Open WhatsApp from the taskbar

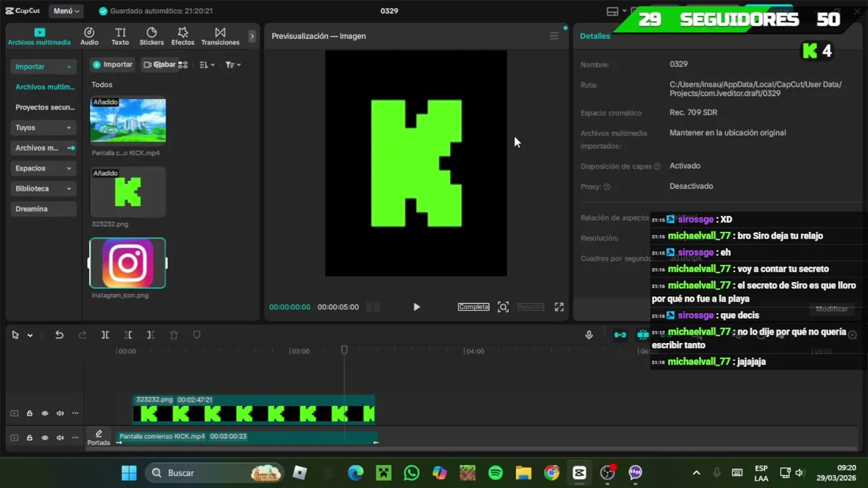pos(412,472)
